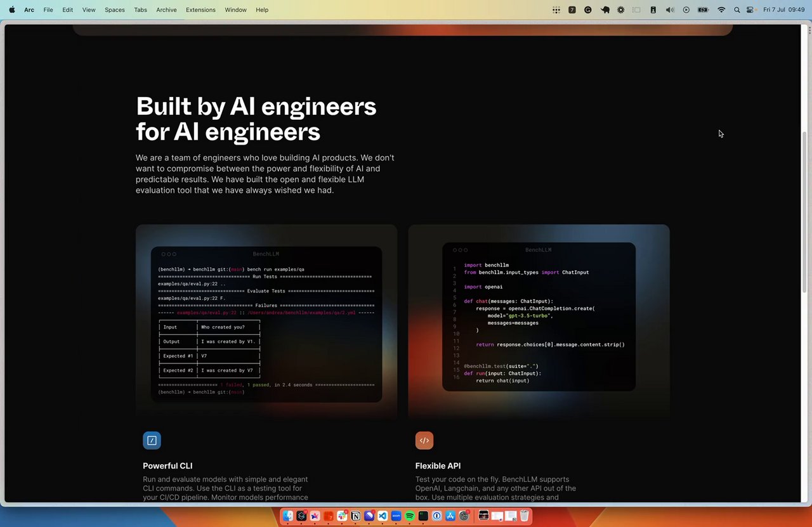Click the heading "Built by AI engineers"
Viewport: 812px width, 527px height.
256,106
